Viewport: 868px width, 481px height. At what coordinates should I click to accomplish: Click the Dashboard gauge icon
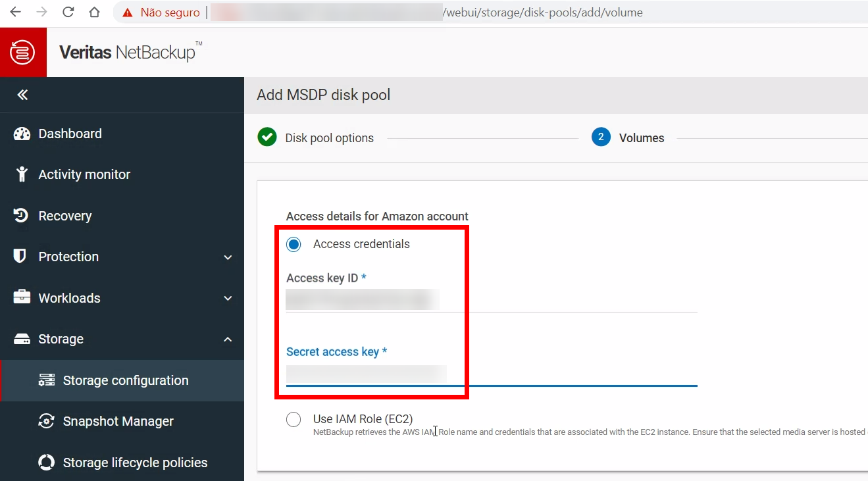[22, 134]
